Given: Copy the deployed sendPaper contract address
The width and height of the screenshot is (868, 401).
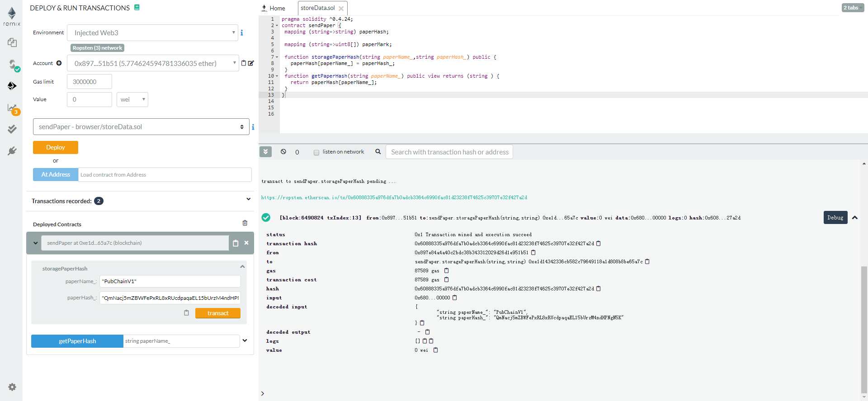Looking at the screenshot, I should (x=236, y=243).
